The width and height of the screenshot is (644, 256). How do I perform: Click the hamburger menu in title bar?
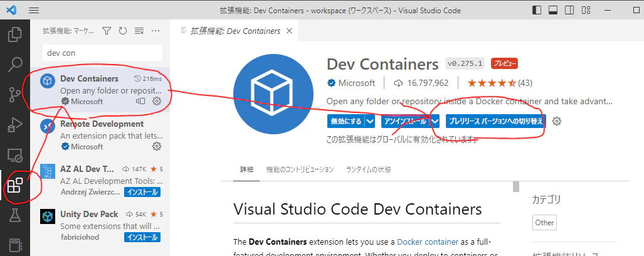click(x=34, y=11)
